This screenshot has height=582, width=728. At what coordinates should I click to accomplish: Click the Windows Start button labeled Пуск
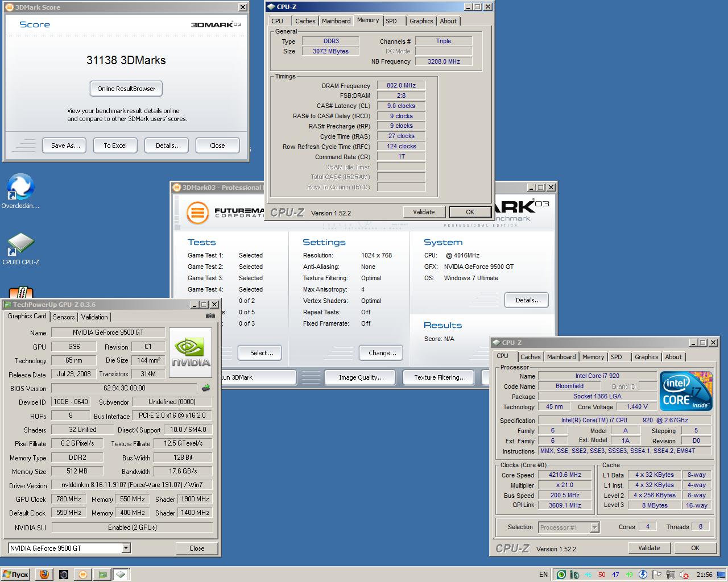[16, 575]
